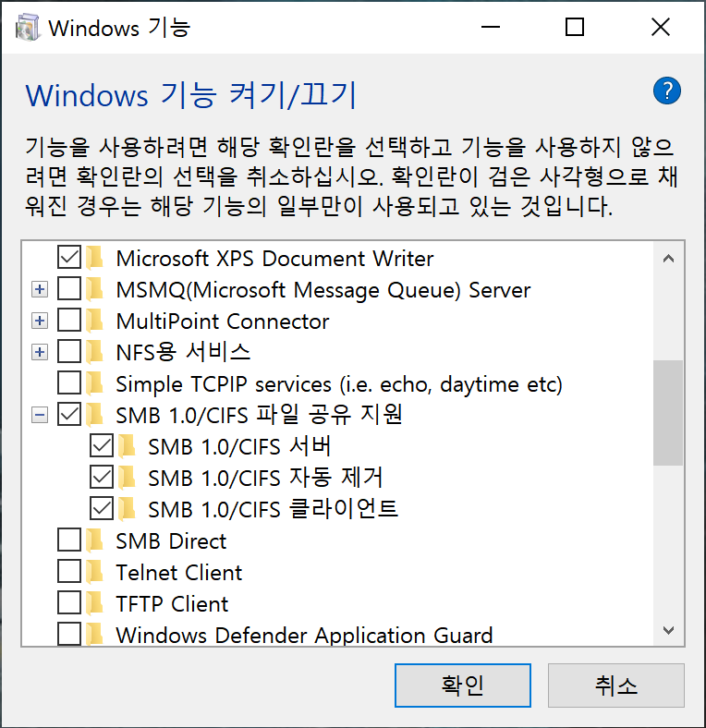Select the Telnet Client row label
This screenshot has height=728, width=706.
[179, 573]
